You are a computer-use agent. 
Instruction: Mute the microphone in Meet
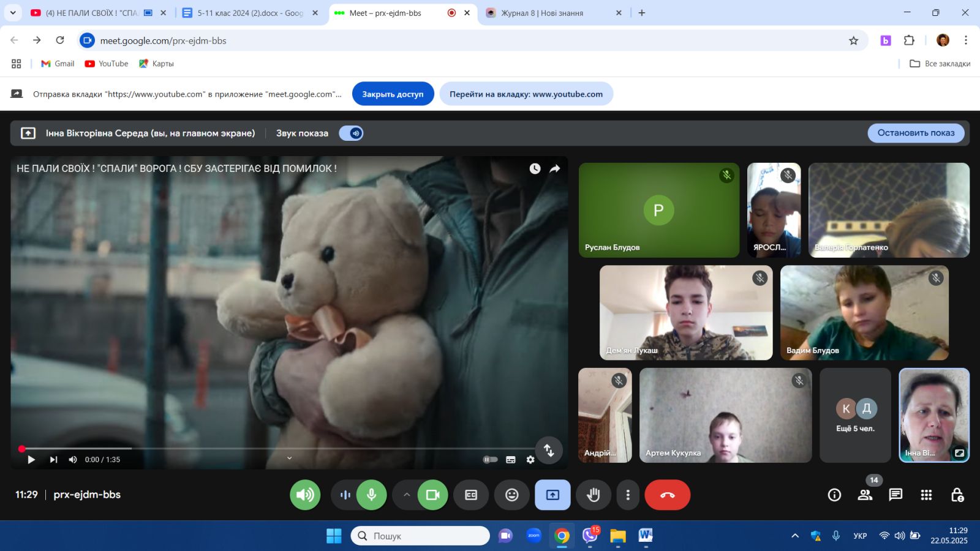(x=371, y=495)
